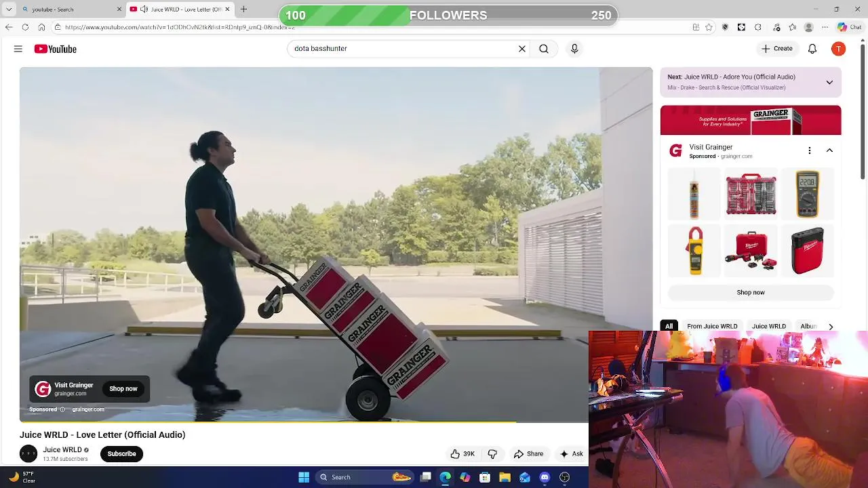Screen dimensions: 868x488
Task: Click the Grainger G logo in the sidebar ad
Action: click(675, 150)
